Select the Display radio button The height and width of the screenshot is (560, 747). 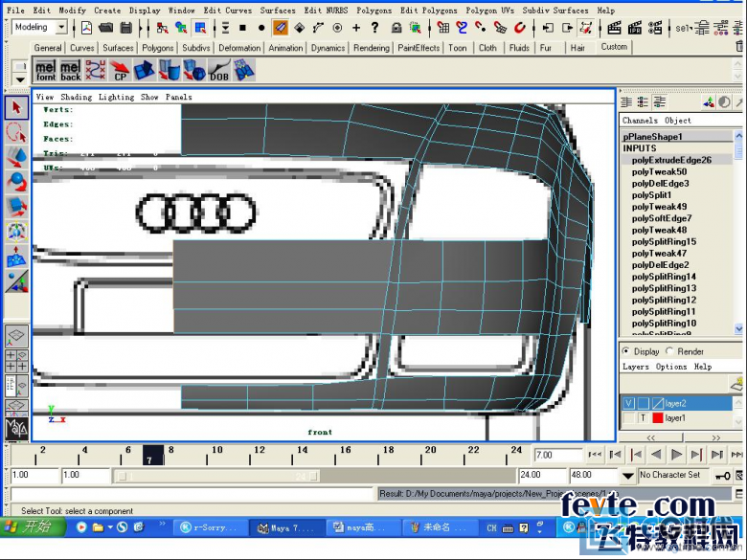(626, 351)
